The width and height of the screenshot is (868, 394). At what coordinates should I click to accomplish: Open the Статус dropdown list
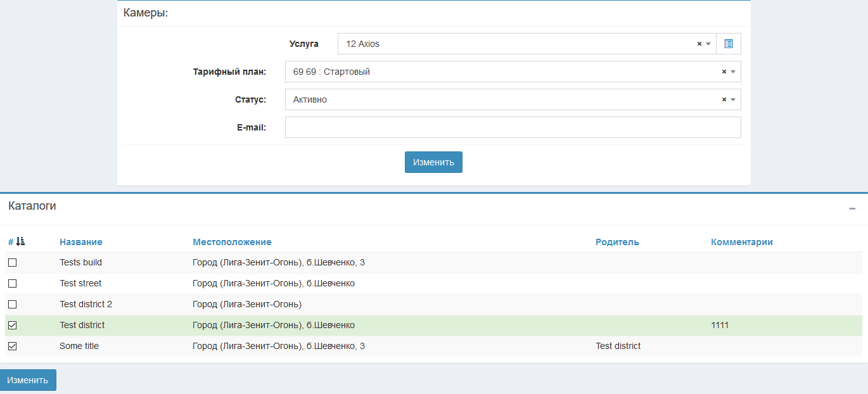pyautogui.click(x=733, y=100)
